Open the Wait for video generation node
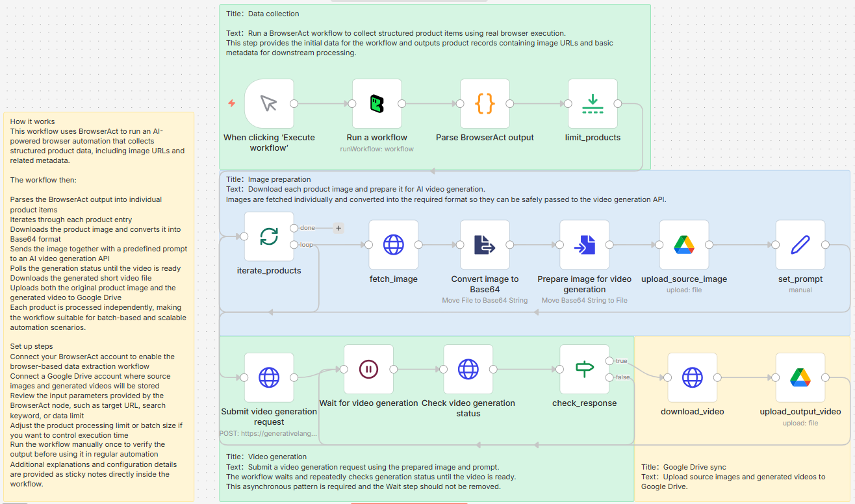 click(368, 370)
